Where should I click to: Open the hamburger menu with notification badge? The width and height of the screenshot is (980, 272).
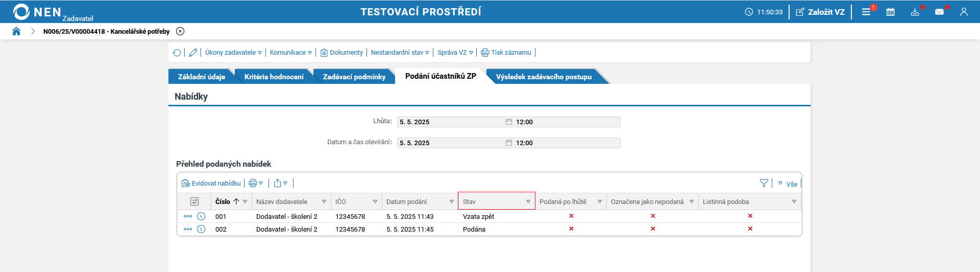tap(866, 12)
